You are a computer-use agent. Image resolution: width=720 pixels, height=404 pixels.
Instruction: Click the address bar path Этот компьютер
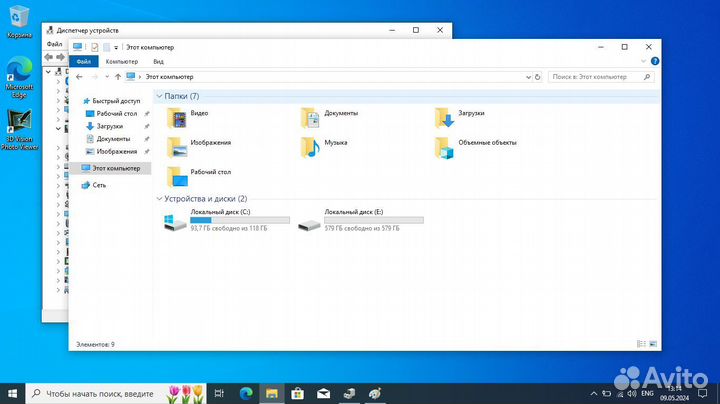169,77
